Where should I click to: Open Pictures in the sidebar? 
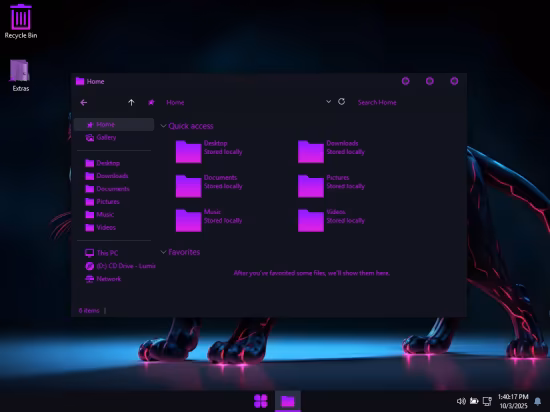[114, 202]
